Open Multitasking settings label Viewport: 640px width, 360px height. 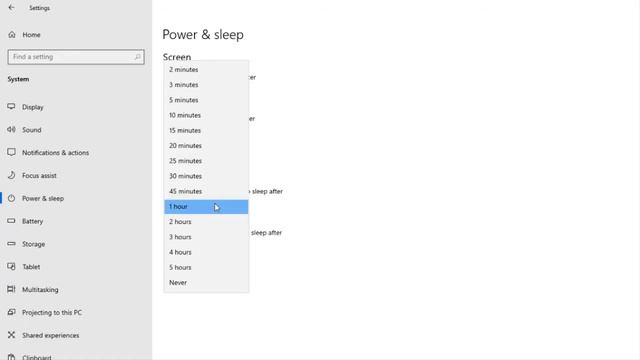coord(40,290)
